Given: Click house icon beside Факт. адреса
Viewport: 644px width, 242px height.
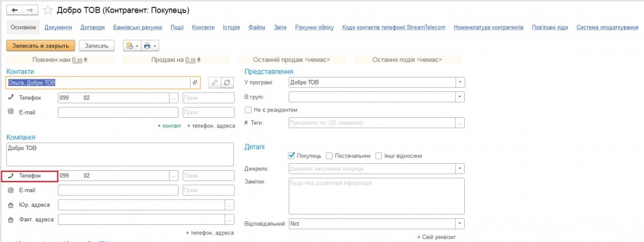Looking at the screenshot, I should click(11, 219).
